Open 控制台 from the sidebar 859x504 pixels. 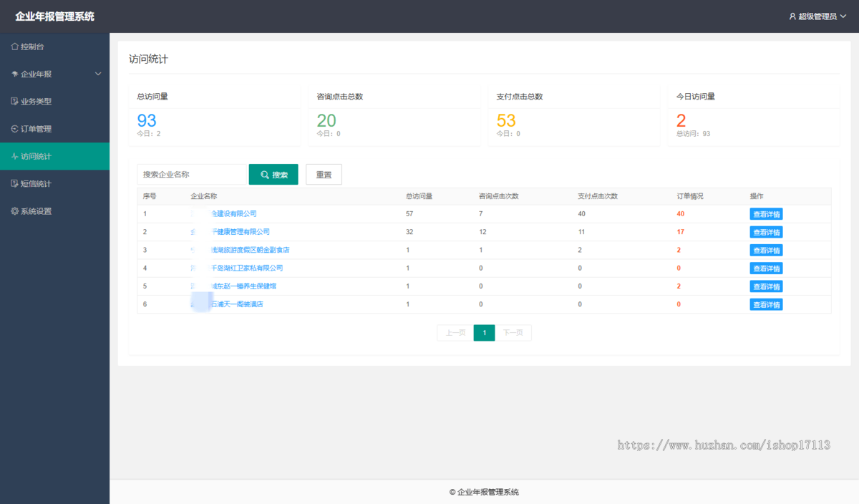(x=54, y=47)
